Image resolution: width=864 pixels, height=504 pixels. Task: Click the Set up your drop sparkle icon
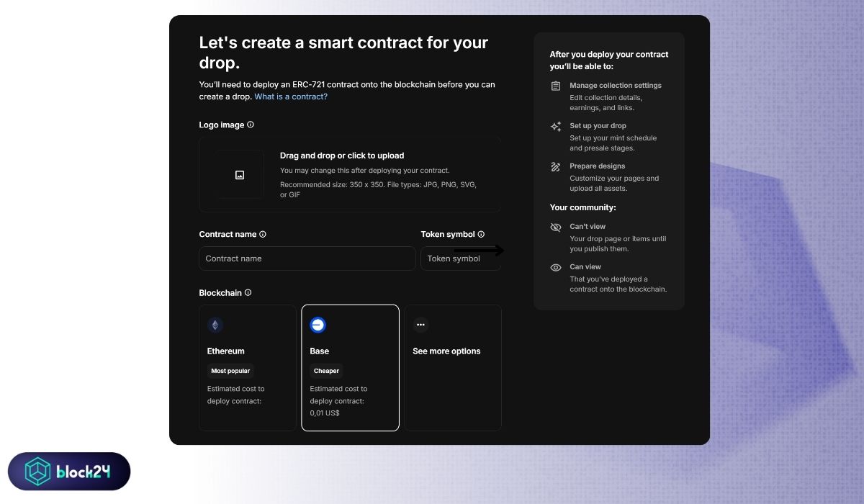(556, 126)
